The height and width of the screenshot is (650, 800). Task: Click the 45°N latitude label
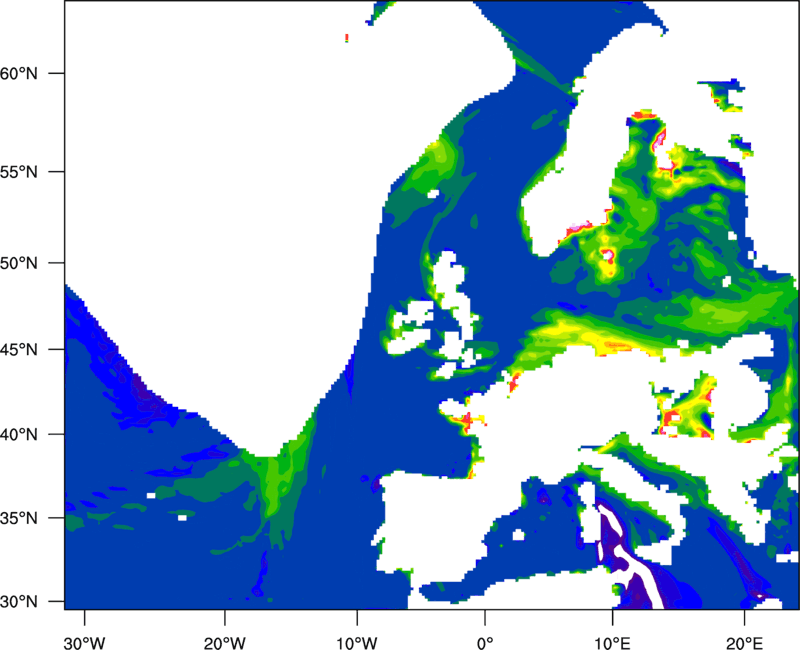[x=19, y=349]
